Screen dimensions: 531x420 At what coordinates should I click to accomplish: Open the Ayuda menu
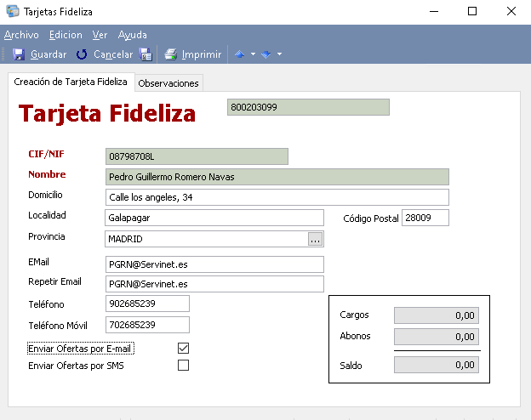pos(133,35)
